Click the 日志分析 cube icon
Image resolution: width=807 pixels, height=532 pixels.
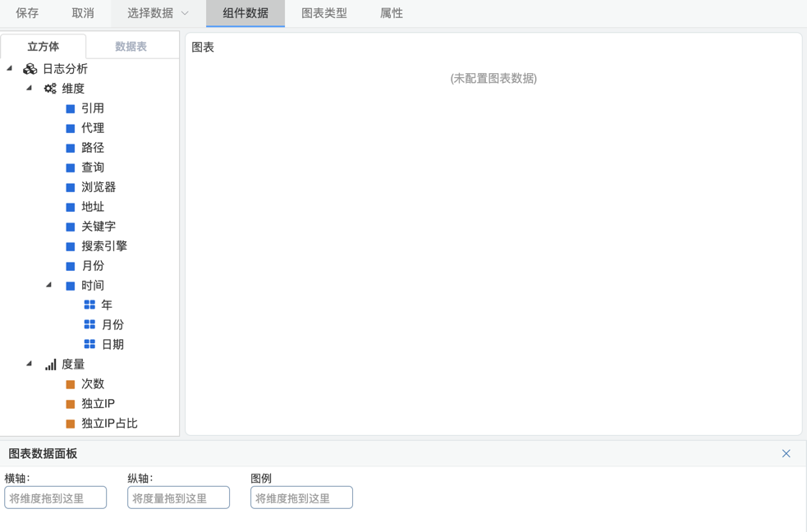30,69
